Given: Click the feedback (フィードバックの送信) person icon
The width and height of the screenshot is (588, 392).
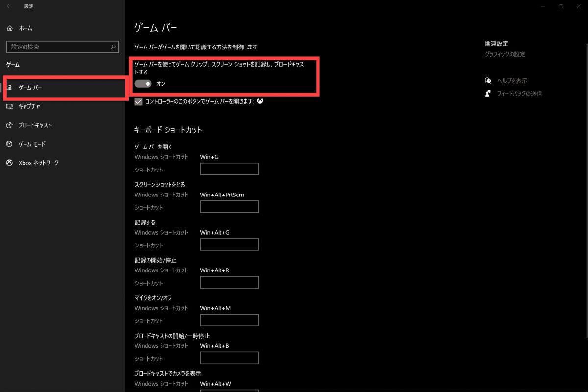Looking at the screenshot, I should pyautogui.click(x=488, y=94).
